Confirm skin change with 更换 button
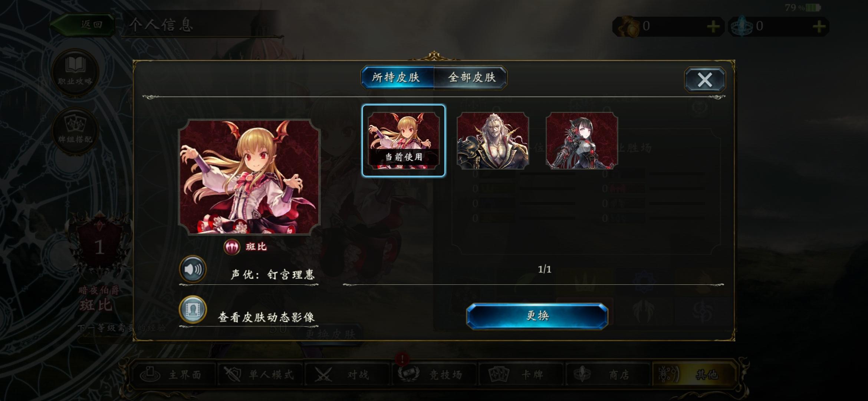The height and width of the screenshot is (401, 868). tap(537, 316)
